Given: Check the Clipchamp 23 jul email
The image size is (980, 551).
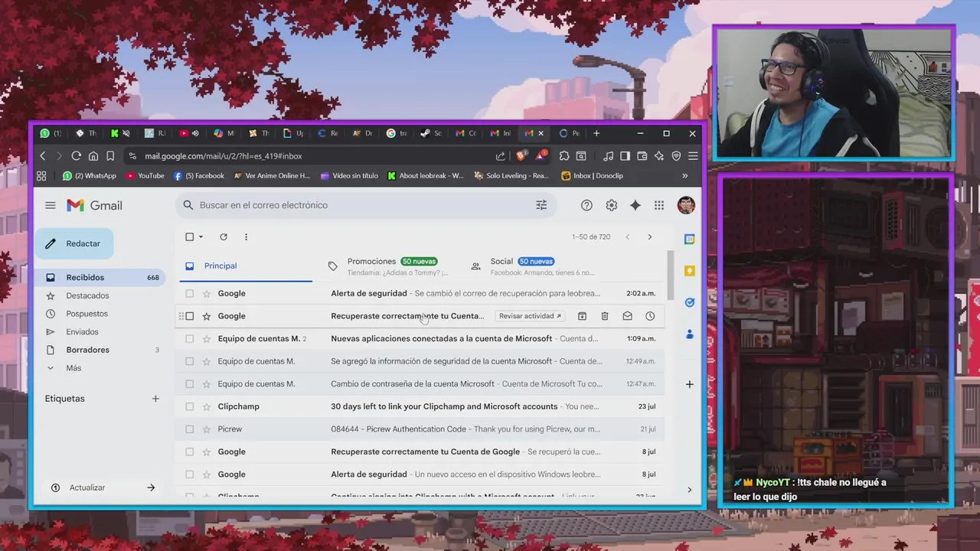Looking at the screenshot, I should [x=190, y=406].
